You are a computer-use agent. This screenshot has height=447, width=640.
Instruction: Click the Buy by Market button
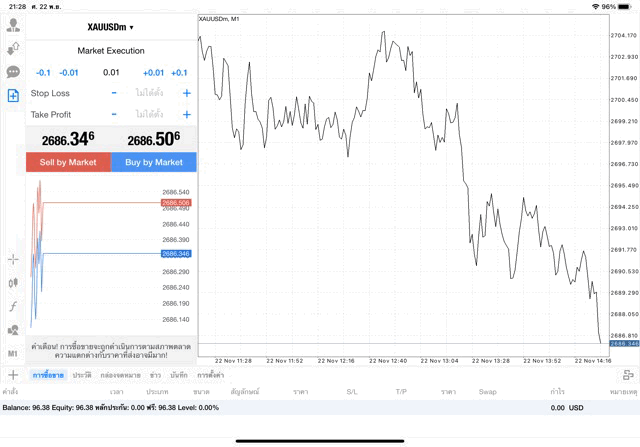[154, 162]
